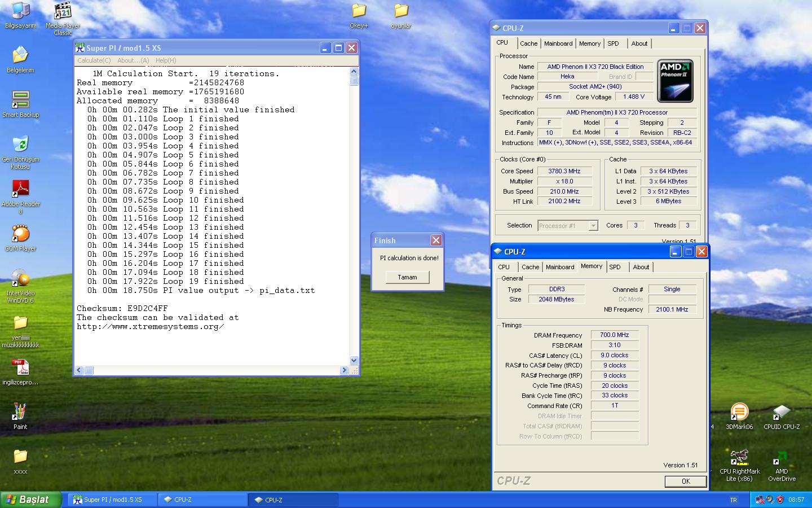Select About tab in upper CPU-Z

click(x=639, y=43)
